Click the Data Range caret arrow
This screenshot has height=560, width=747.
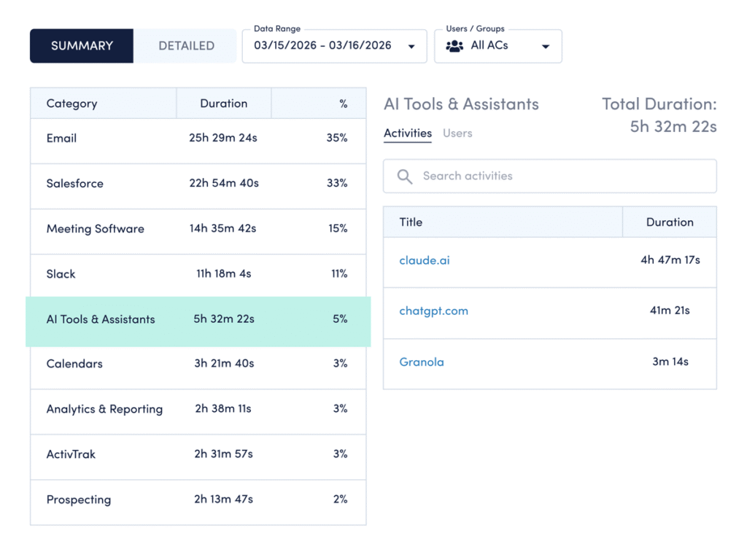pyautogui.click(x=412, y=45)
